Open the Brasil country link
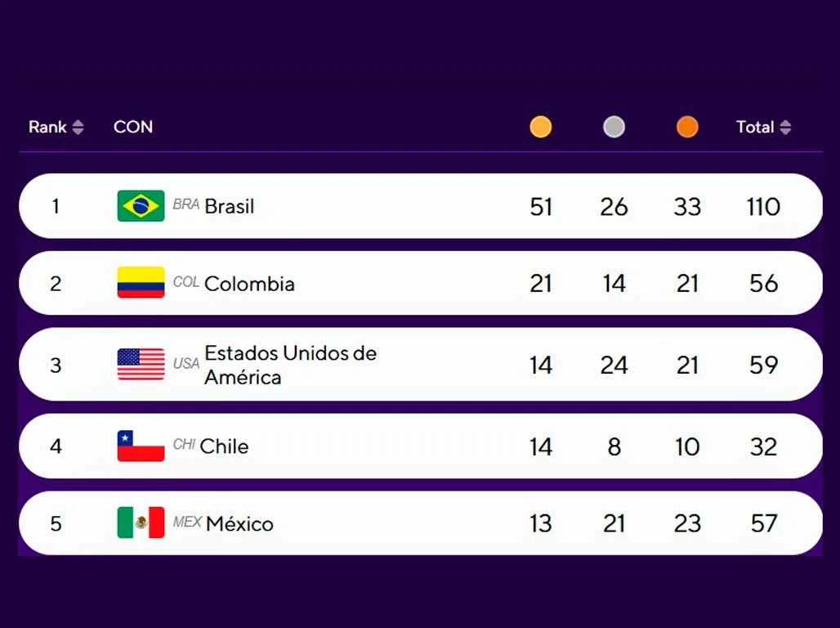840x628 pixels. [230, 206]
